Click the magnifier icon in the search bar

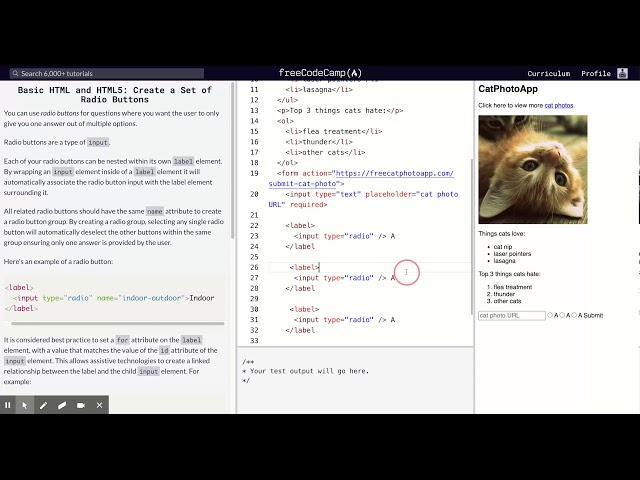16,73
